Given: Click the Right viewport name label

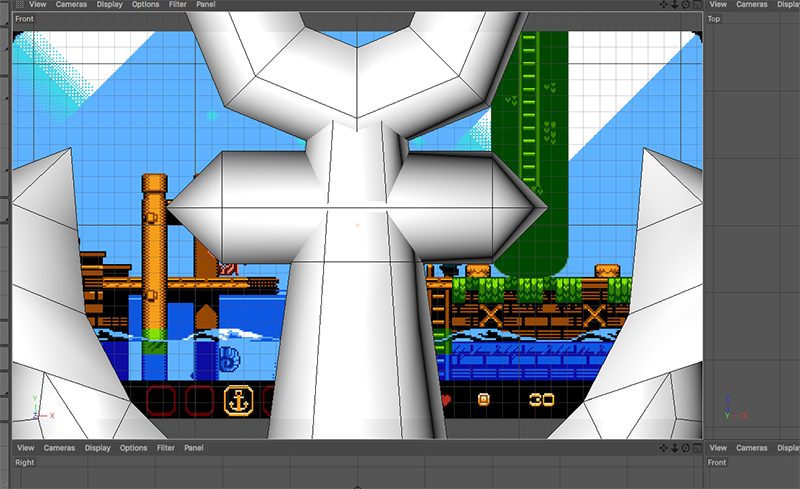Looking at the screenshot, I should click(x=24, y=462).
